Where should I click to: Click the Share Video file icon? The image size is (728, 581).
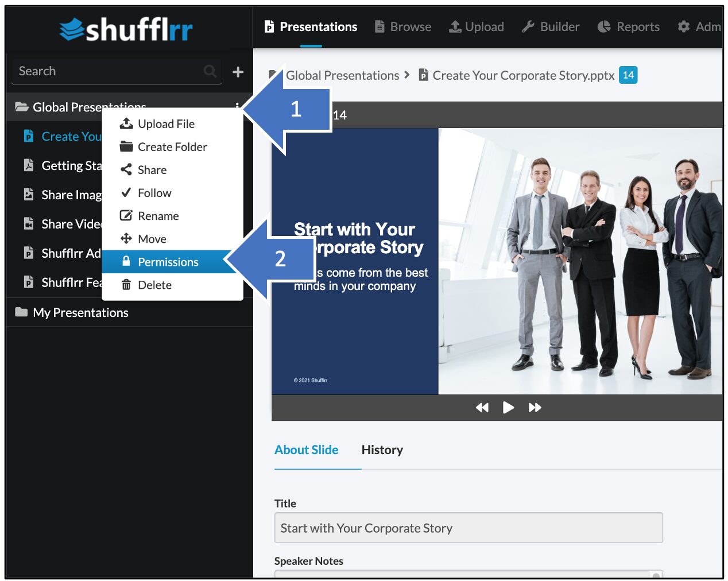coord(29,224)
